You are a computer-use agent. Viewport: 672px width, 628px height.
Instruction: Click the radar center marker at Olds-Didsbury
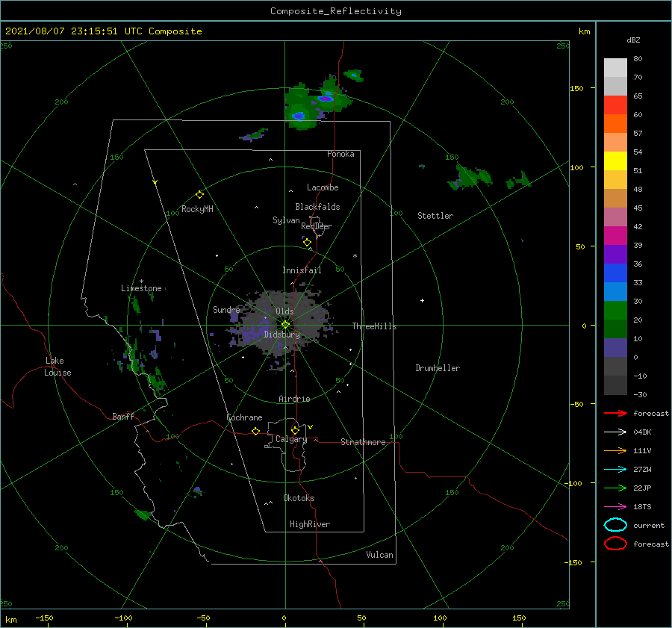tap(285, 325)
